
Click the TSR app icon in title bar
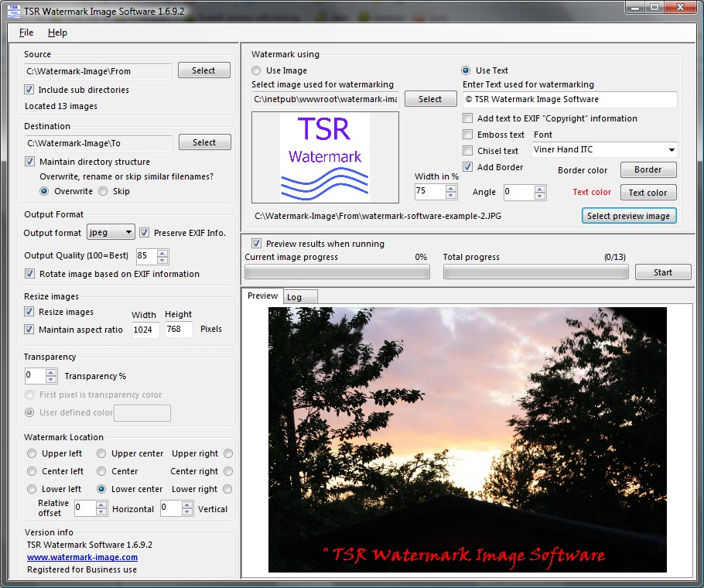point(14,12)
